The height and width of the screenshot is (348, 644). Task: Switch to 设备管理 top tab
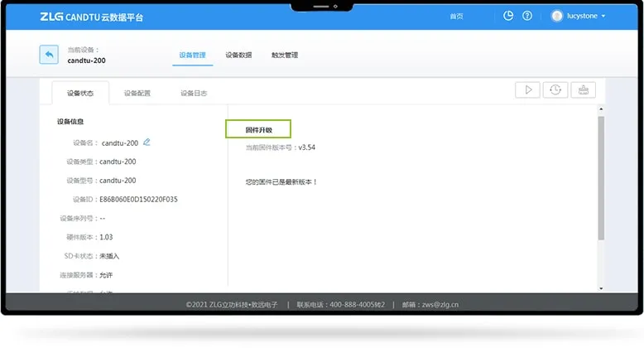point(192,56)
